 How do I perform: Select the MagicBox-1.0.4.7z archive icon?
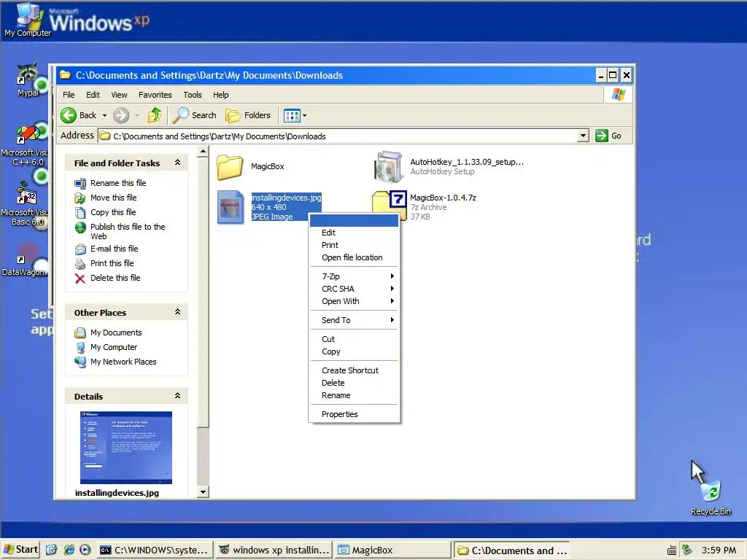point(390,205)
